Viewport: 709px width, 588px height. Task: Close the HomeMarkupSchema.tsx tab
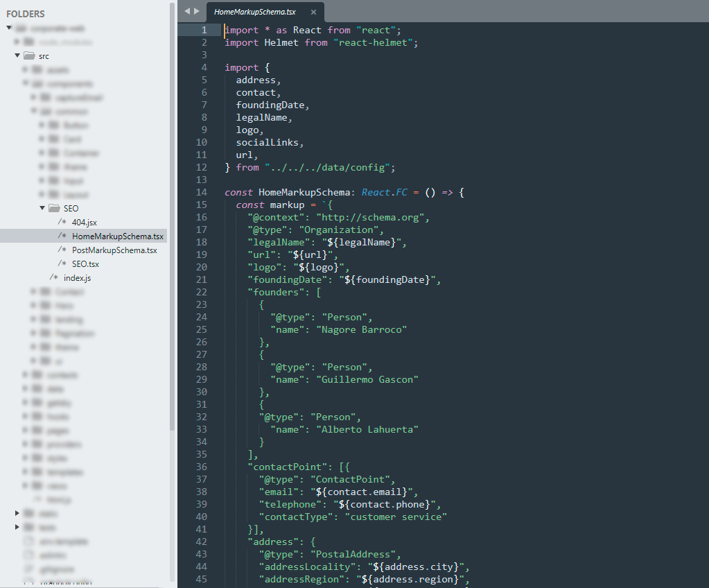tap(314, 12)
